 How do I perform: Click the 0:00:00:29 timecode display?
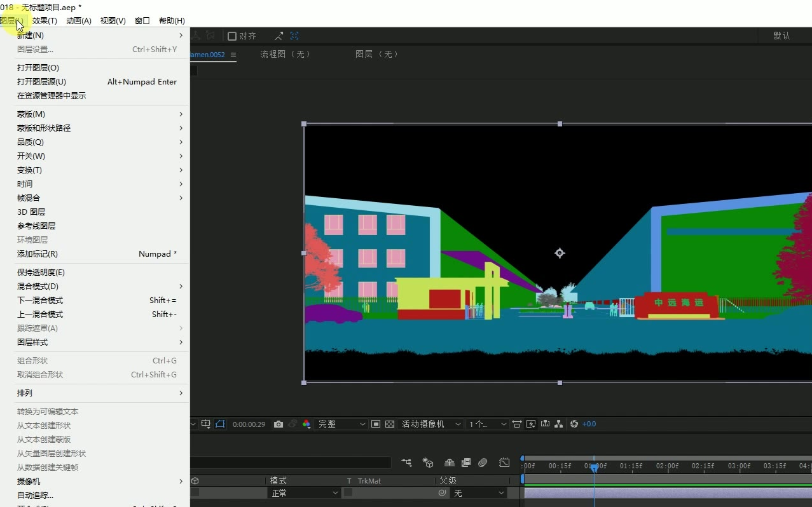pos(249,424)
